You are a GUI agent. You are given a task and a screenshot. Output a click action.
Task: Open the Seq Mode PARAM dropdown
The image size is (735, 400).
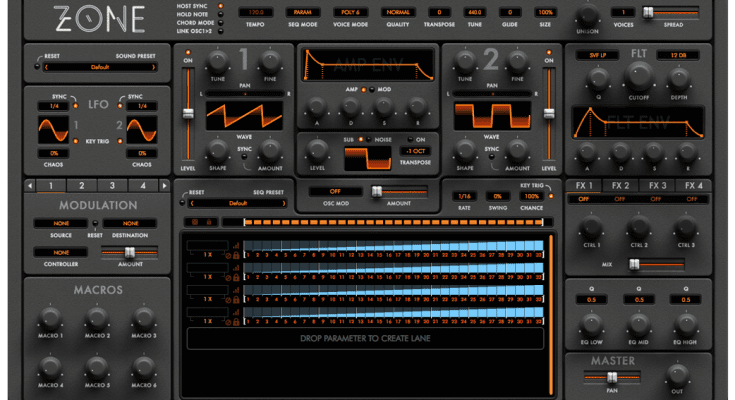[x=301, y=12]
